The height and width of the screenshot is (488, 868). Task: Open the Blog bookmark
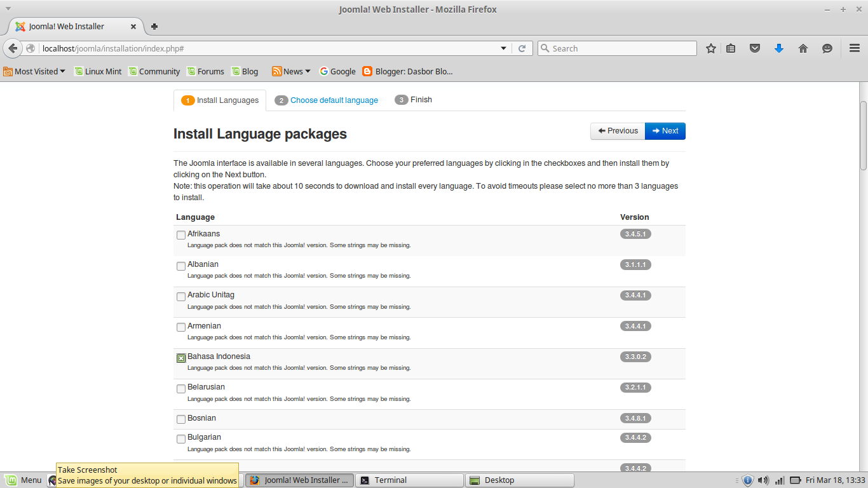coord(245,71)
